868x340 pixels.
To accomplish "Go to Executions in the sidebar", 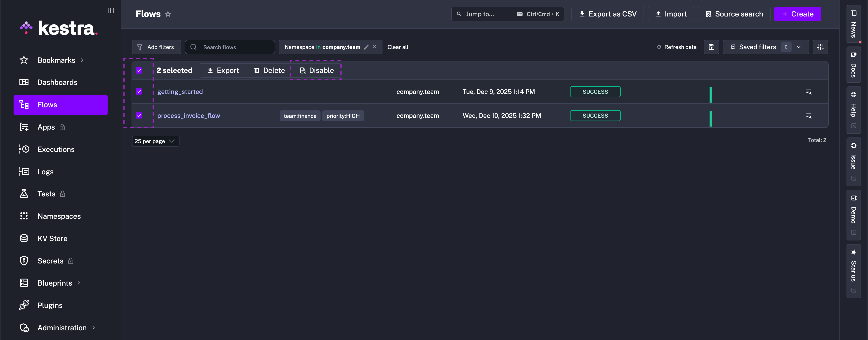I will click(56, 149).
